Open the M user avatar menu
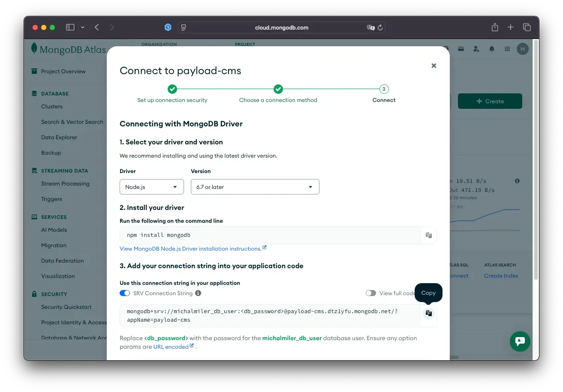The height and width of the screenshot is (392, 563). click(522, 49)
